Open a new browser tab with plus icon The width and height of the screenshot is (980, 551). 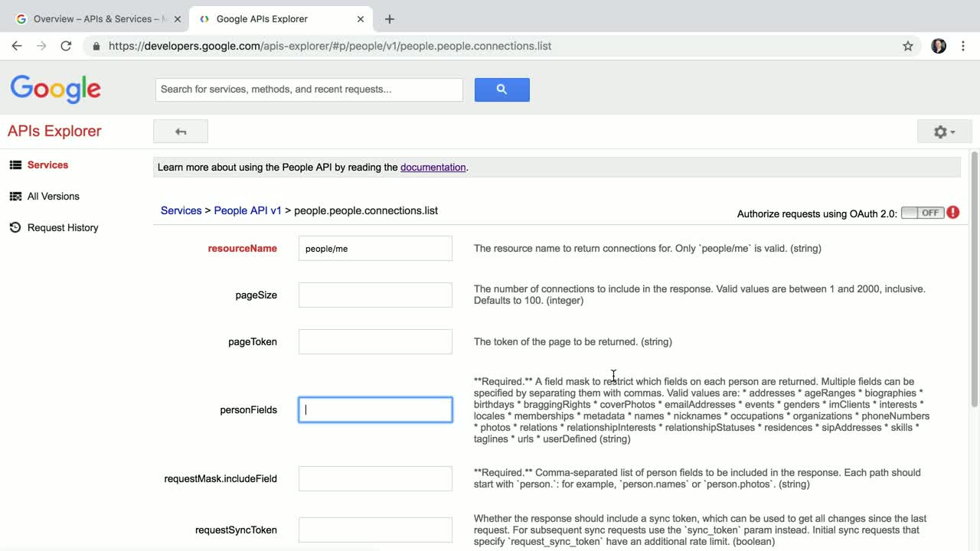[390, 19]
